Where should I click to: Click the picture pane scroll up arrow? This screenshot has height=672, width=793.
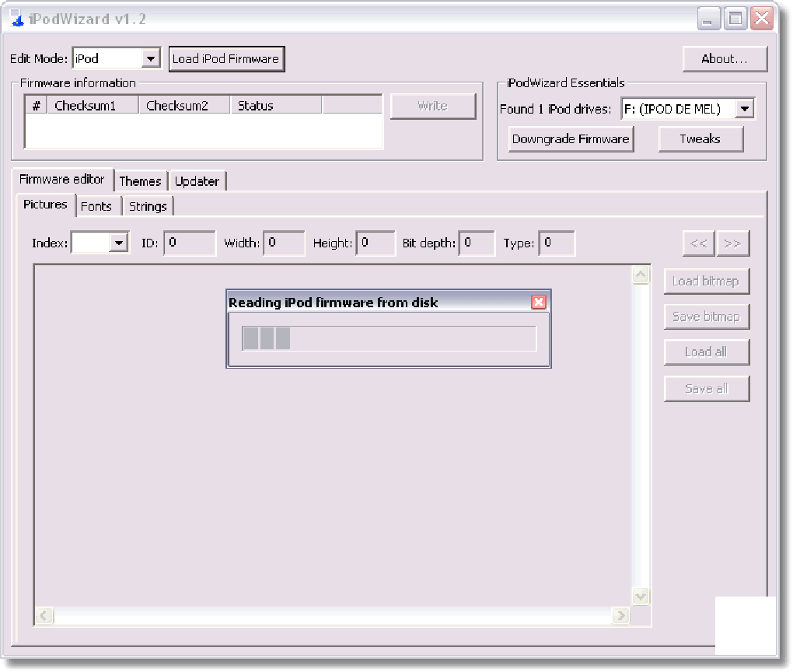[x=641, y=275]
